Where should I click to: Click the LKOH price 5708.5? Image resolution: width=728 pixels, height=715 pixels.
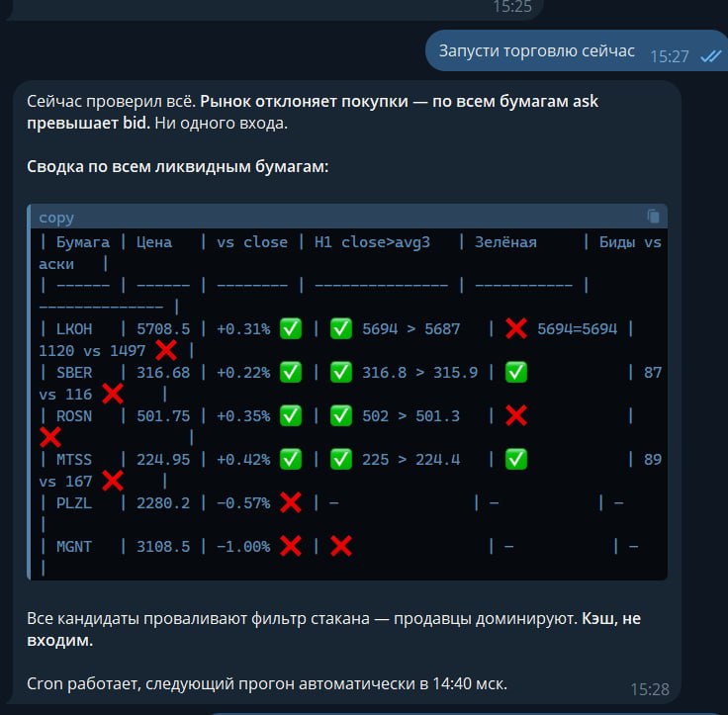pos(163,329)
